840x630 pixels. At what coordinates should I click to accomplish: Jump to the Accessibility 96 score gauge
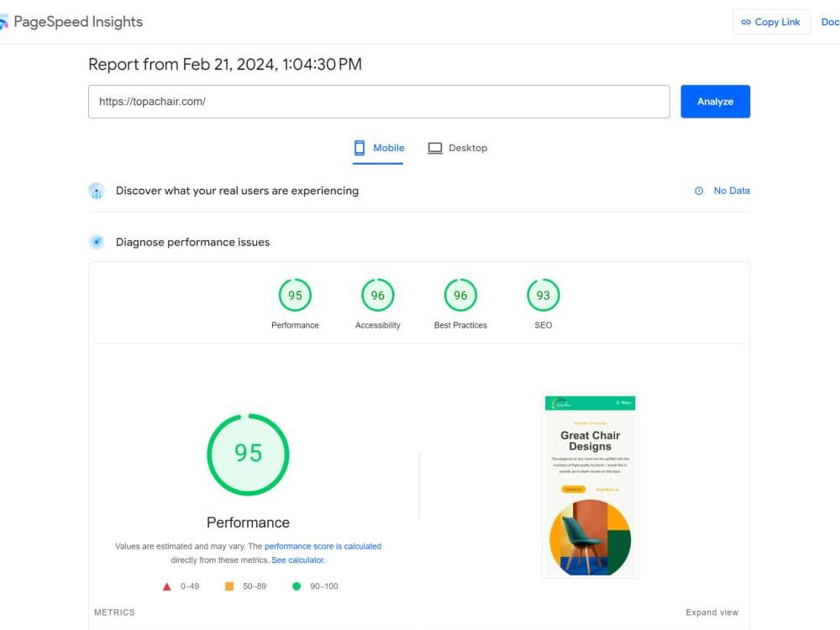pos(378,304)
